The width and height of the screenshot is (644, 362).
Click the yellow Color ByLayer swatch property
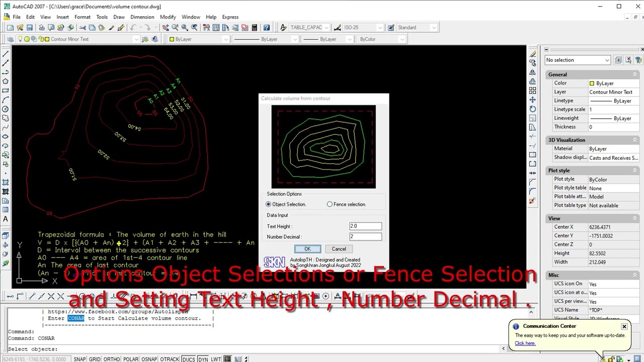[x=592, y=83]
